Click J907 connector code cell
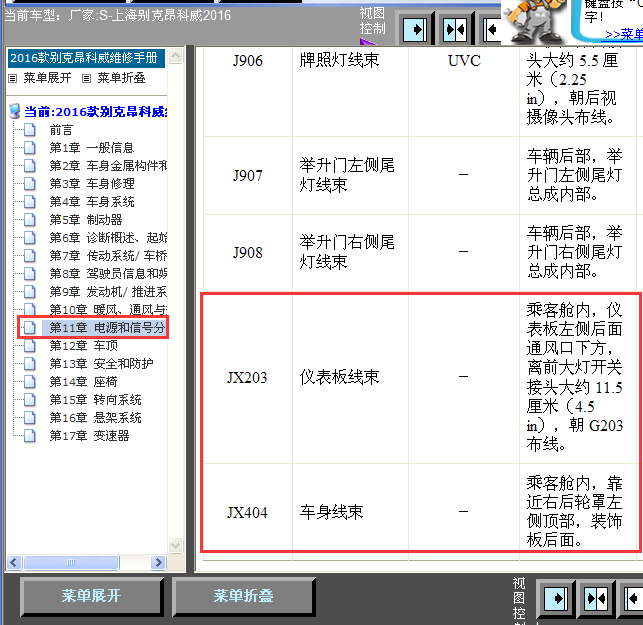The image size is (643, 625). coord(248,176)
